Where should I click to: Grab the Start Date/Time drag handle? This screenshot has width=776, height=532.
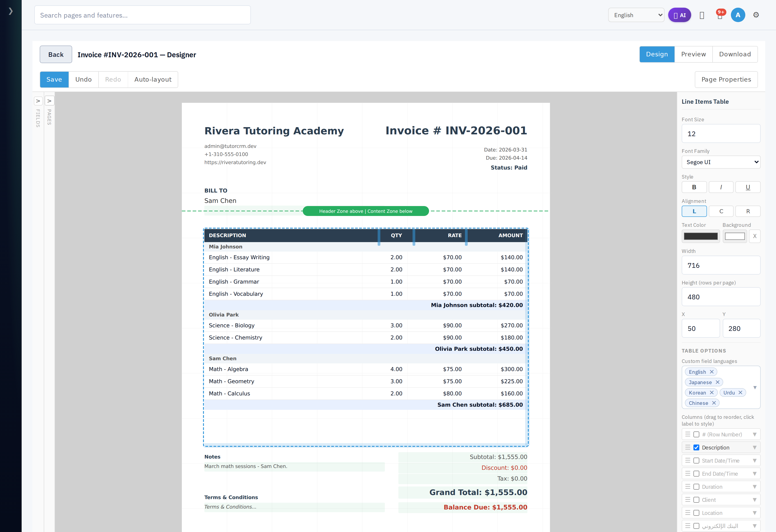click(x=688, y=461)
